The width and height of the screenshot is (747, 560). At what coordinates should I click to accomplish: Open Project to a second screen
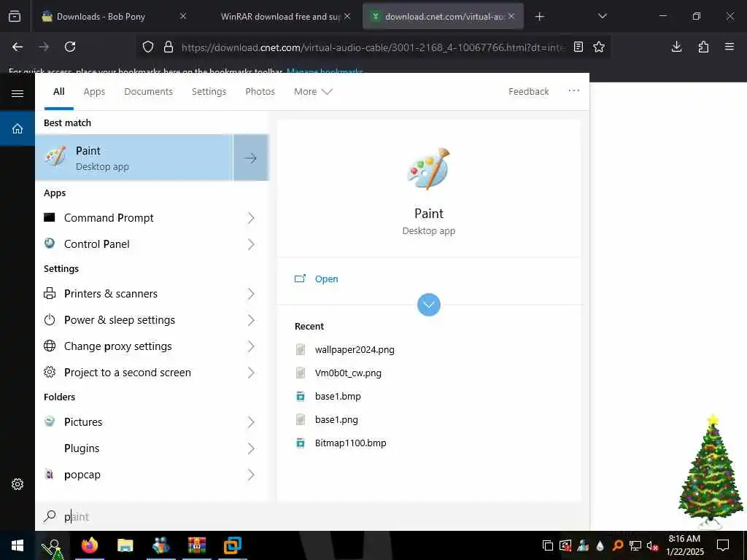[x=127, y=372]
